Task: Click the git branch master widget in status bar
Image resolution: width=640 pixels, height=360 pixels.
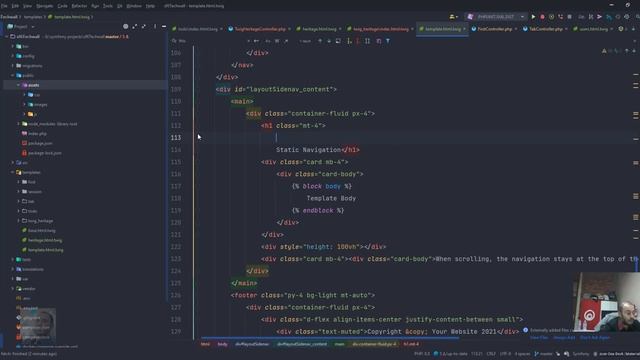Action: click(543, 354)
